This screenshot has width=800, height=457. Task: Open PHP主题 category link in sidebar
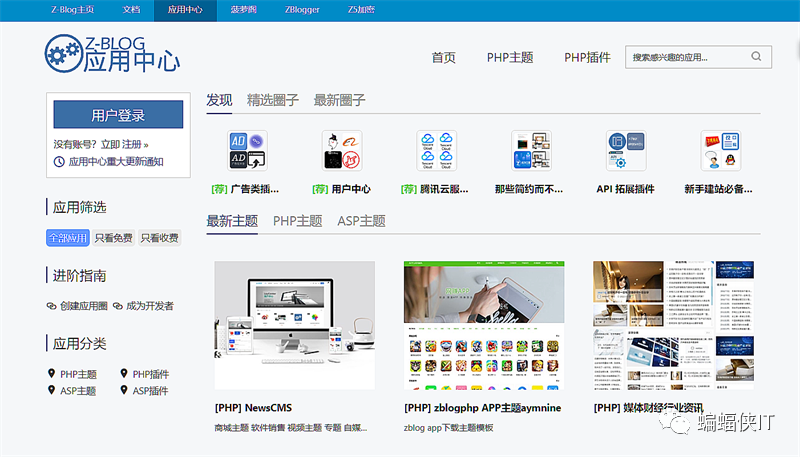(78, 374)
